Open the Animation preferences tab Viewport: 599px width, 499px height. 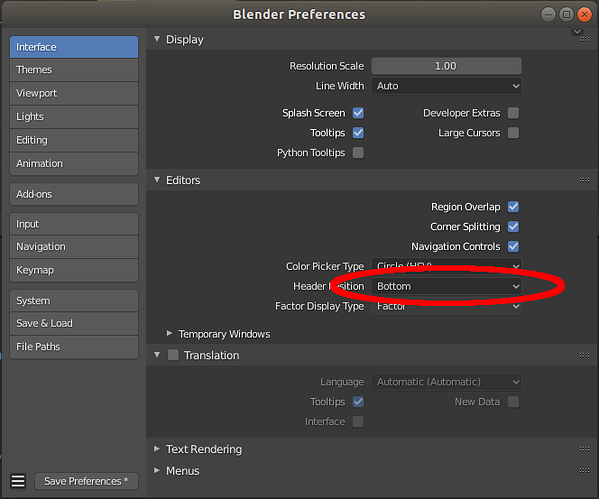(74, 164)
